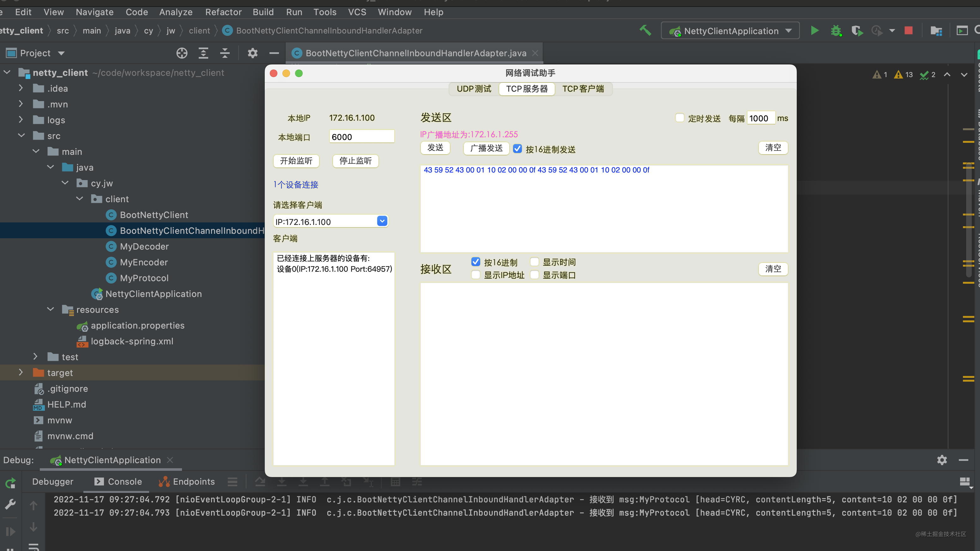980x551 pixels.
Task: Open the Run with profiler dropdown arrow
Action: pos(892,30)
